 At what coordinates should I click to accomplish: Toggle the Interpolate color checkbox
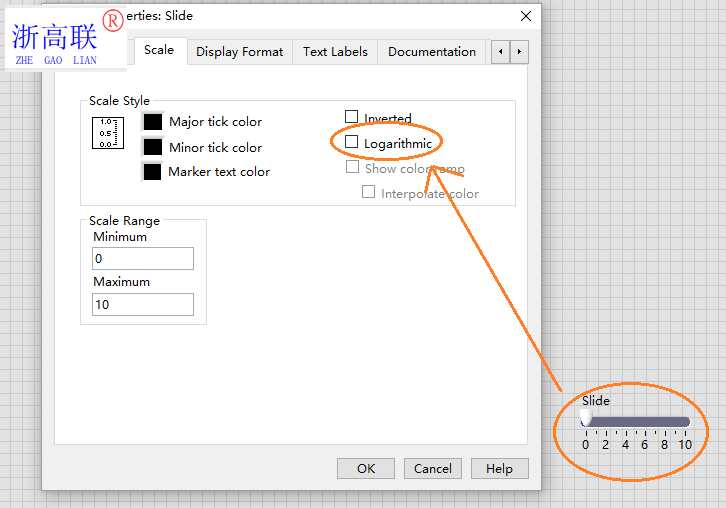coord(368,193)
